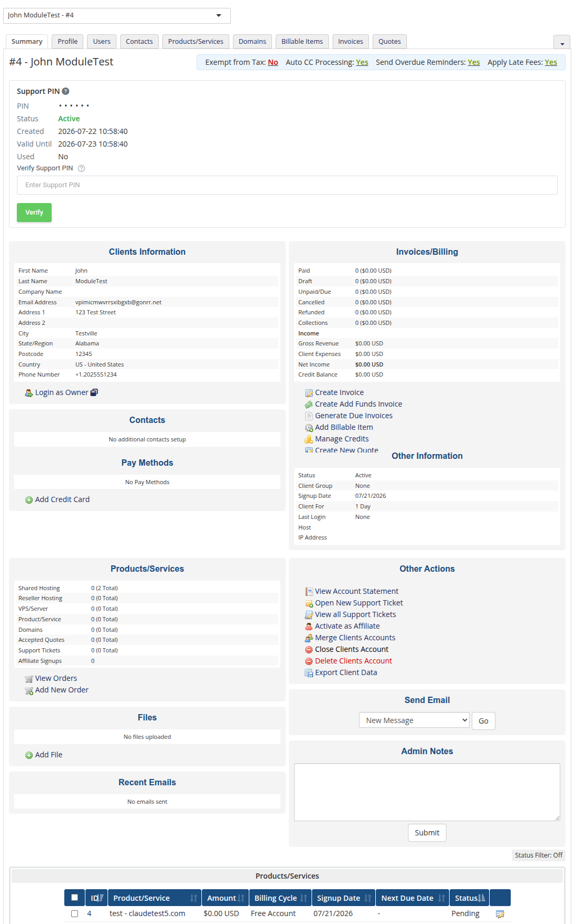Click the Export Client Data icon
The image size is (574, 924).
point(309,673)
